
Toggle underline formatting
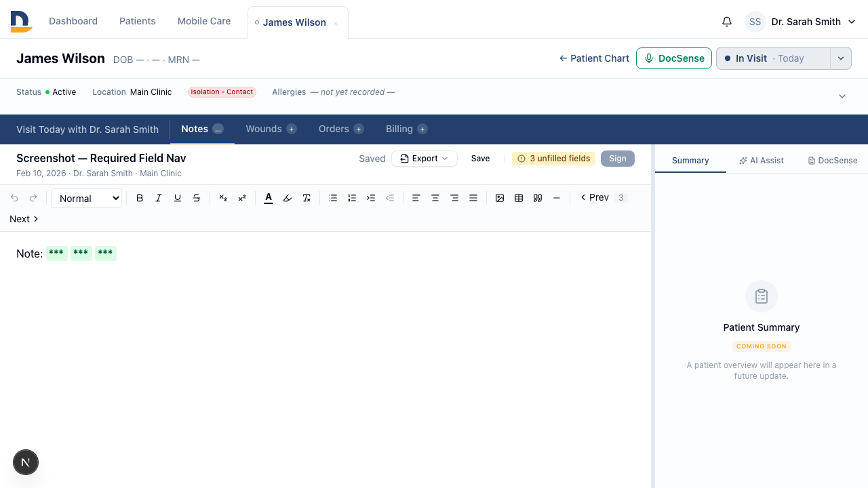[178, 198]
